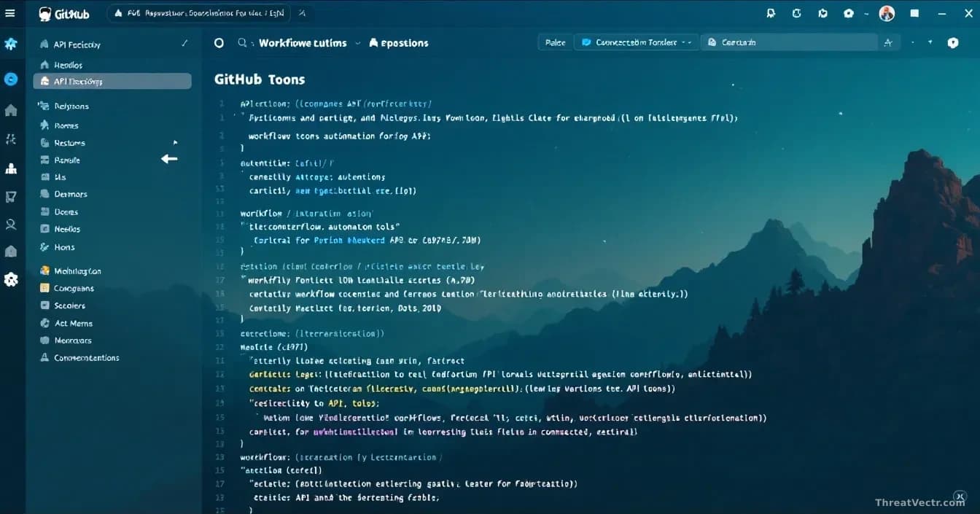Open the Ucoms sidebar item
This screenshot has height=514, width=980.
point(66,211)
